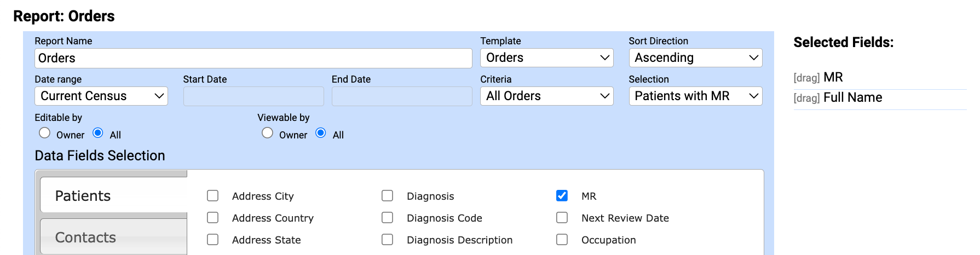Viewport: 980px width, 255px height.
Task: Open the Criteria All Orders dropdown
Action: pos(547,96)
